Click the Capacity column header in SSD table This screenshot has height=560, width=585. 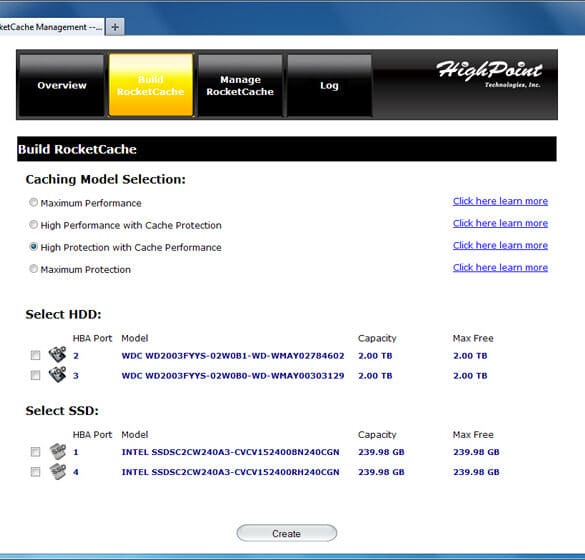click(x=377, y=435)
